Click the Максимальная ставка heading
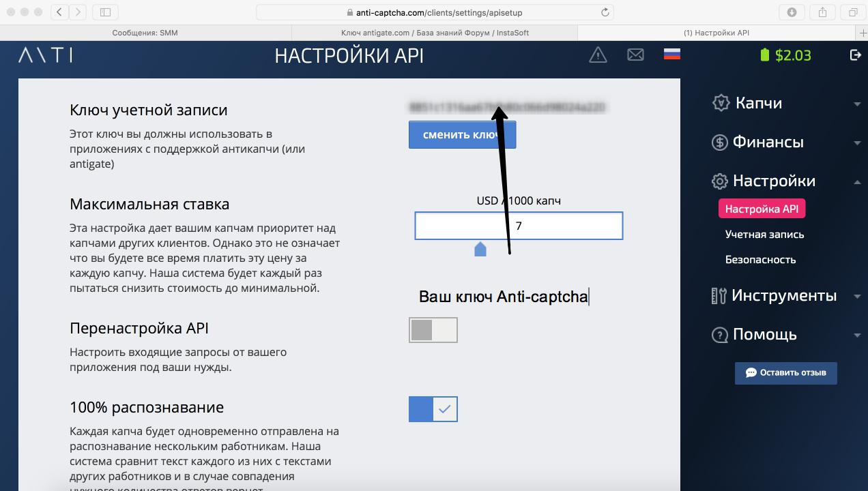 (x=149, y=204)
